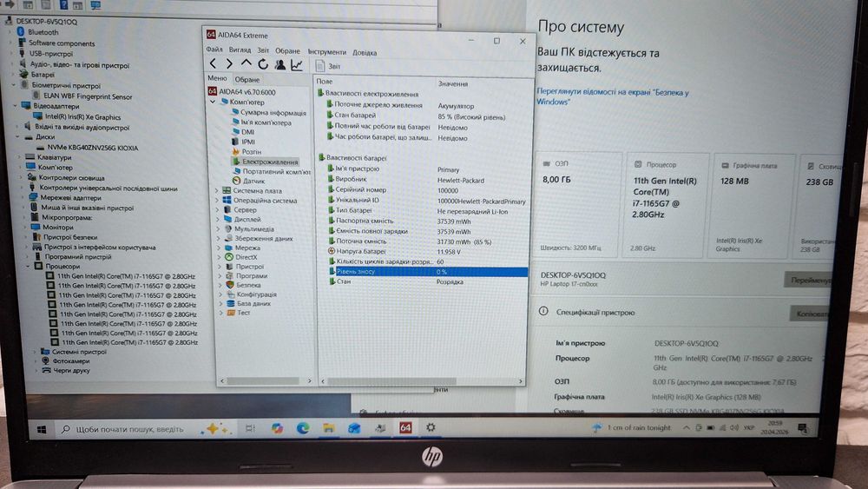Select the Рівень зносу row
Image resolution: width=868 pixels, height=489 pixels.
(428, 271)
